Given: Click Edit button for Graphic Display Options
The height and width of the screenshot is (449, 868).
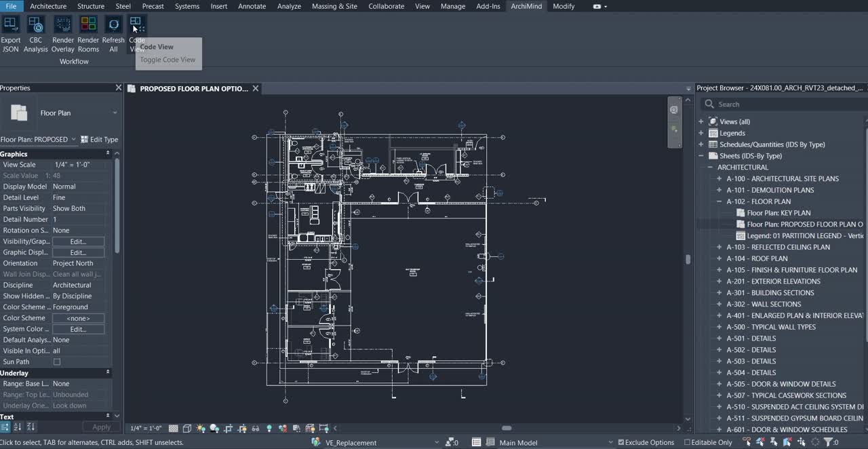Looking at the screenshot, I should pos(78,252).
